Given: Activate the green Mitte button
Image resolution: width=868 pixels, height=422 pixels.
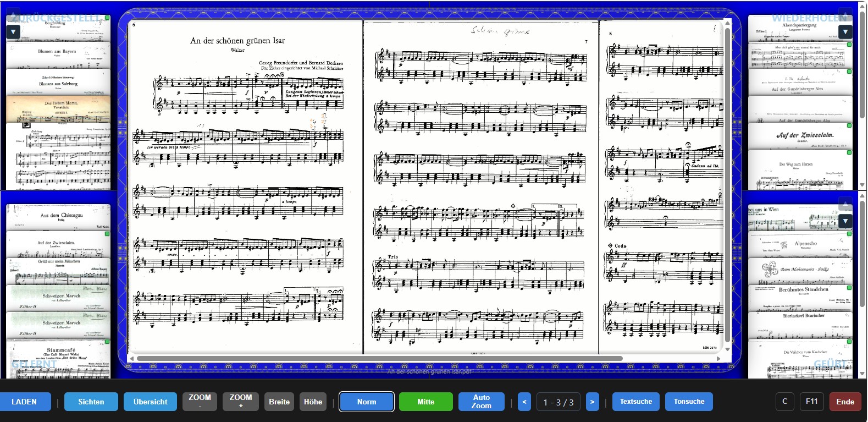Looking at the screenshot, I should tap(426, 402).
